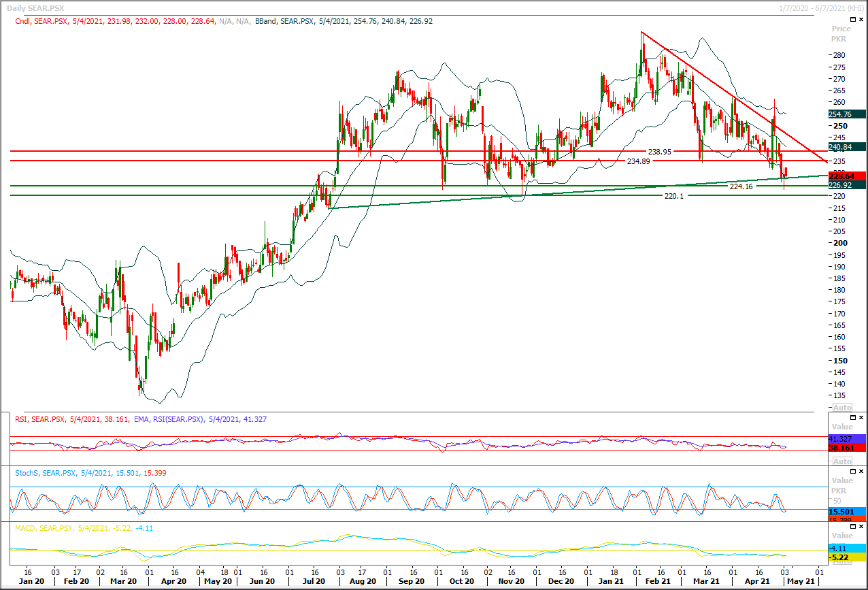The width and height of the screenshot is (868, 590).
Task: Click the 238.95 resistance line label
Action: pyautogui.click(x=658, y=152)
